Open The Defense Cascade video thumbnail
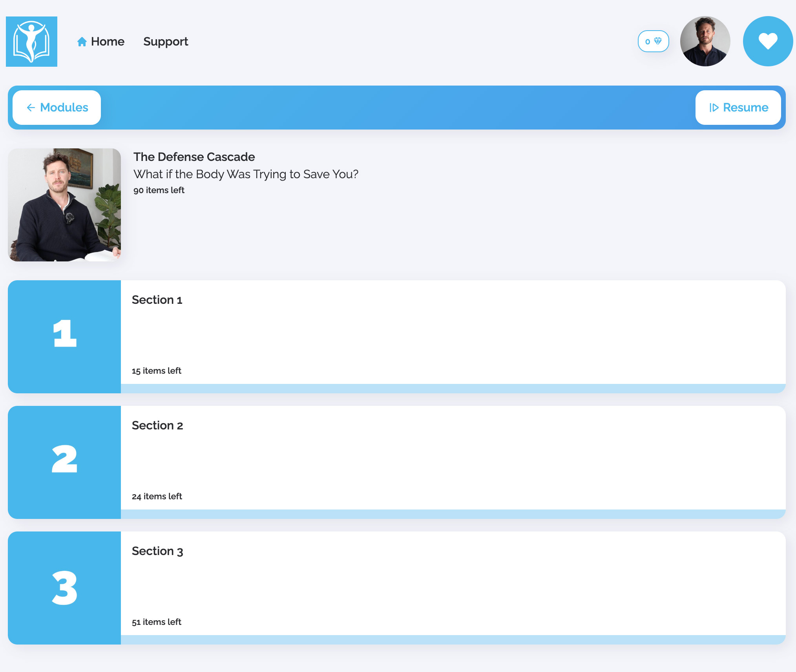 64,205
